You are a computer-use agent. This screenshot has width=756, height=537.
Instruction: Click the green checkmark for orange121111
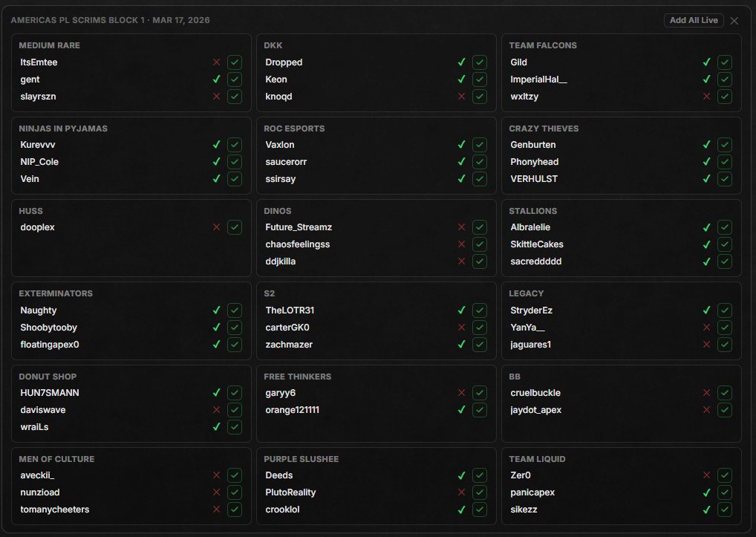click(x=461, y=410)
